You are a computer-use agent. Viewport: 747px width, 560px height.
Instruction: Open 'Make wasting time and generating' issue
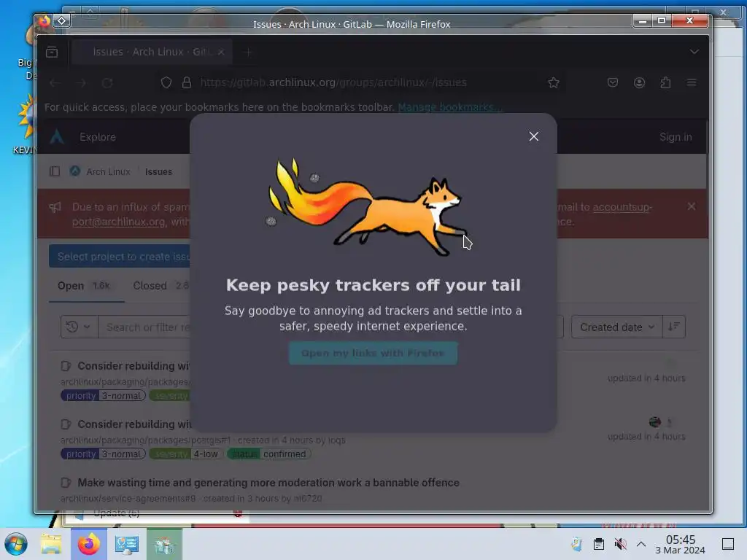pyautogui.click(x=268, y=483)
